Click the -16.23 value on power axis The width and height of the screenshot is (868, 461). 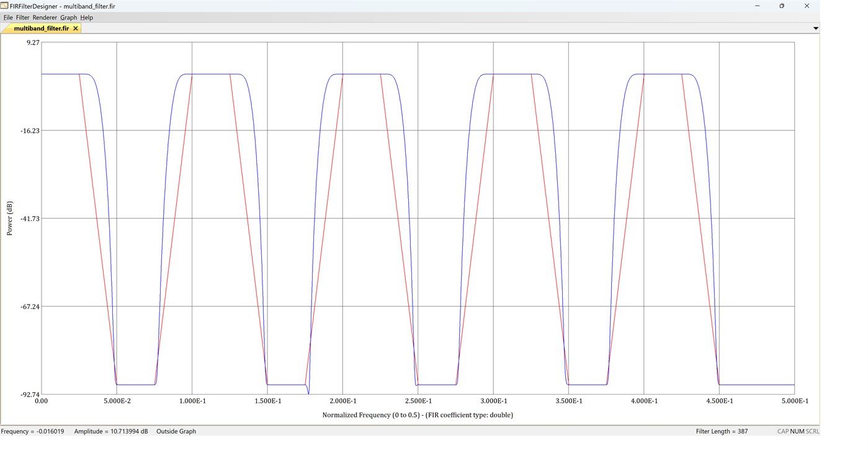(29, 130)
